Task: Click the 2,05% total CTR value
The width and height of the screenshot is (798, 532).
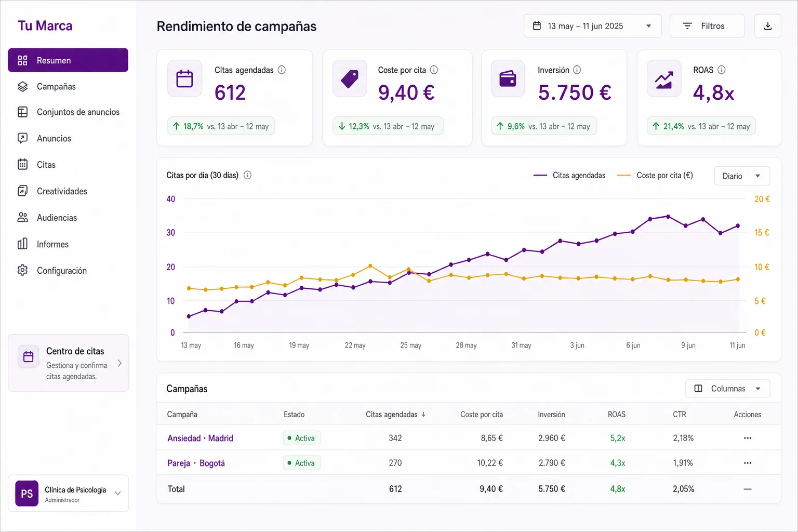Action: coord(684,489)
